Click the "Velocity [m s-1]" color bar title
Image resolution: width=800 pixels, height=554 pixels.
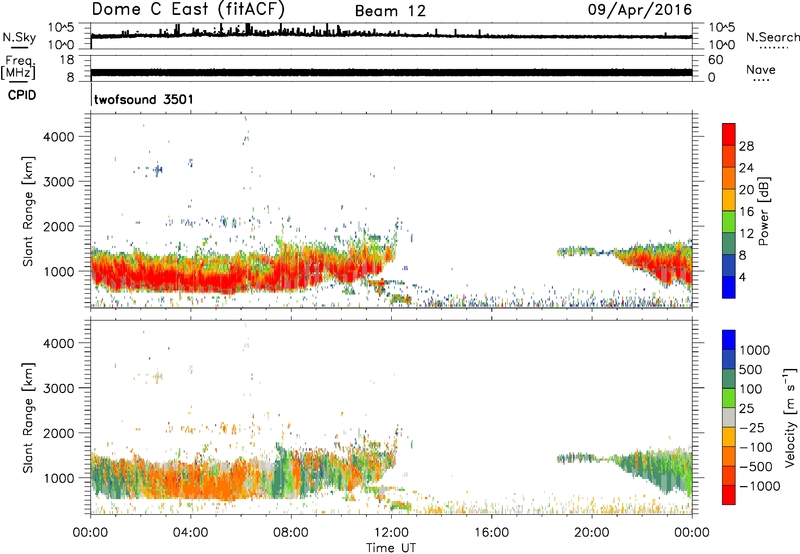pos(790,417)
